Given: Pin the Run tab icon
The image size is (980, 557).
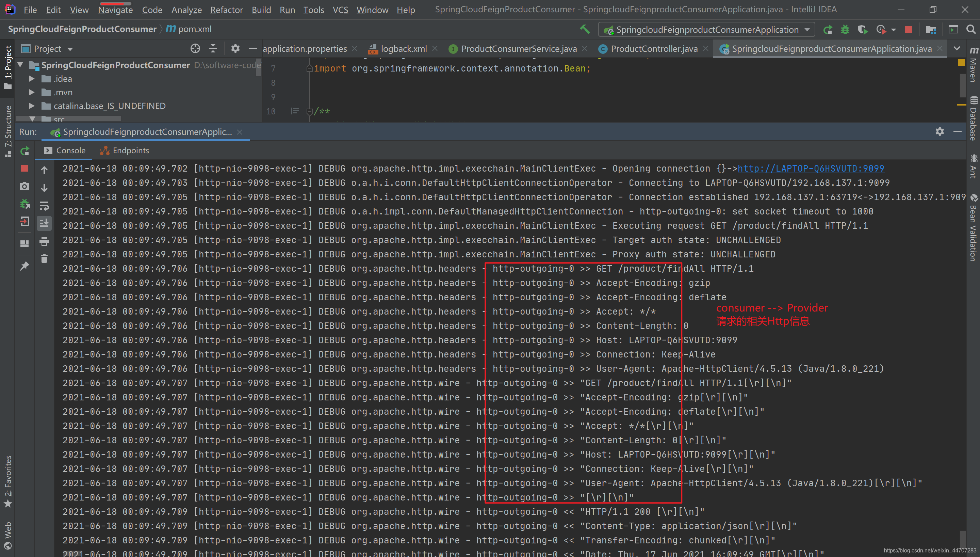Looking at the screenshot, I should (x=24, y=266).
